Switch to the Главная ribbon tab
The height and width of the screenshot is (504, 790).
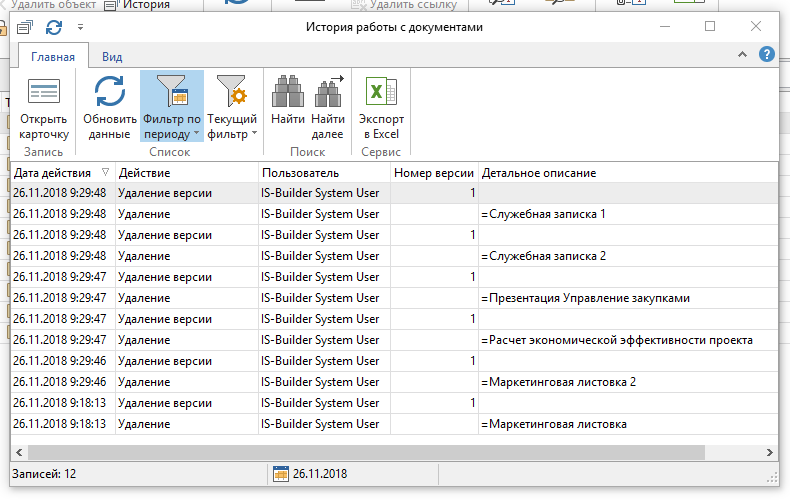point(53,56)
